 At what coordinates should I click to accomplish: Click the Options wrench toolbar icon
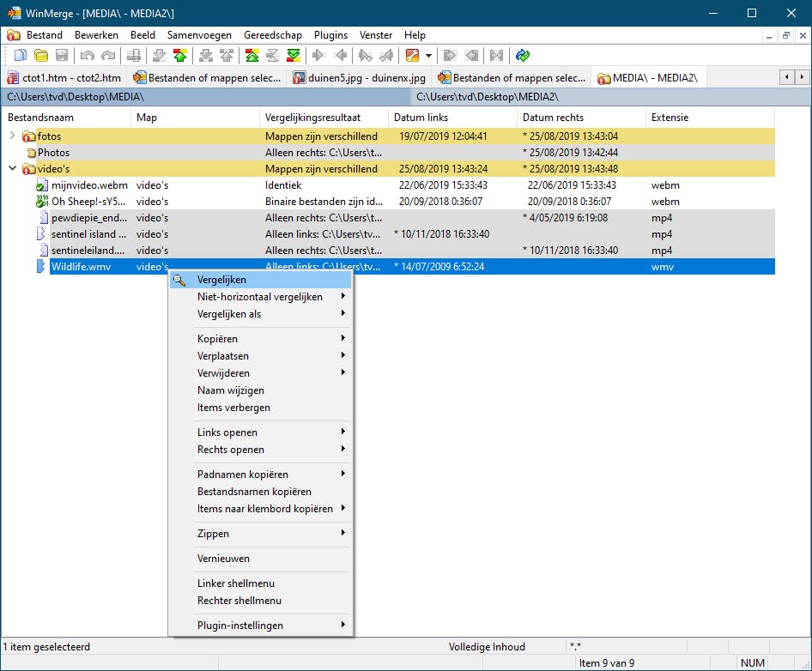(412, 56)
